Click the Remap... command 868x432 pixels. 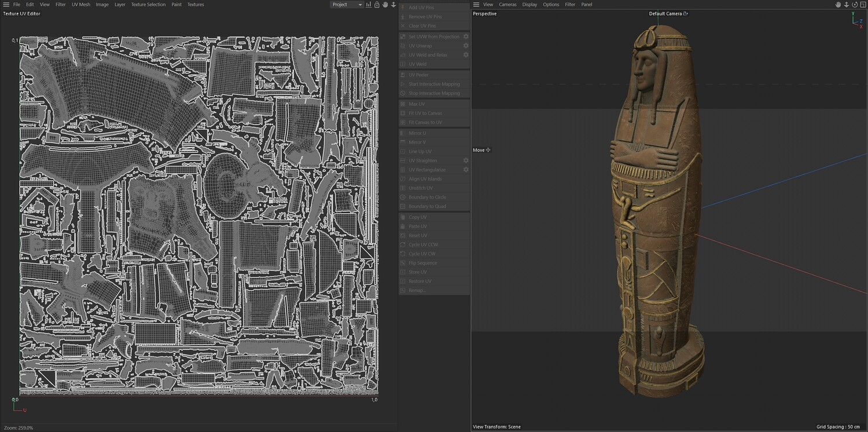click(x=434, y=290)
